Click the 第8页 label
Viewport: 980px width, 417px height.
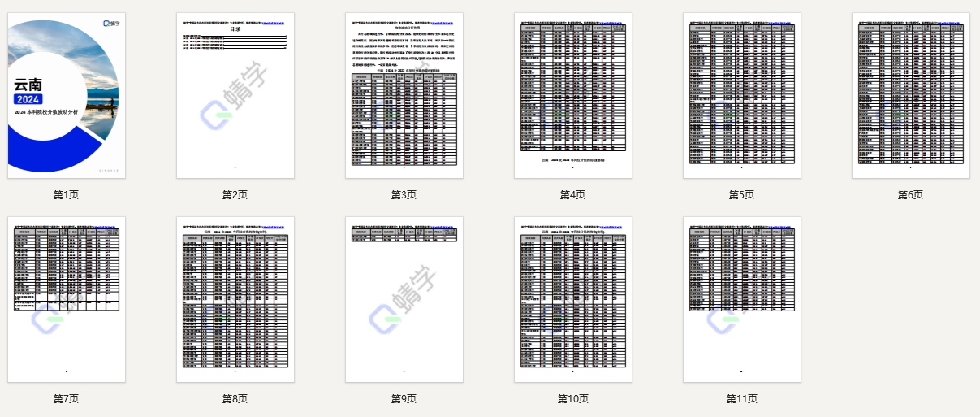click(x=235, y=399)
